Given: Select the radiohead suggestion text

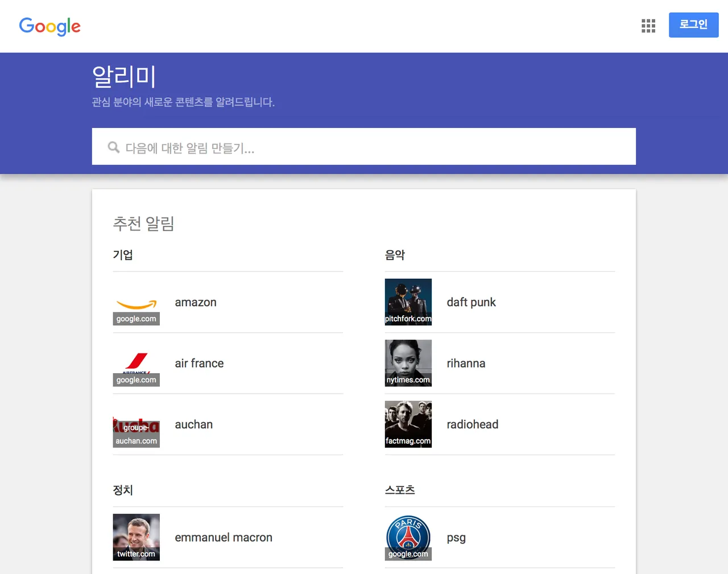Looking at the screenshot, I should pos(473,424).
